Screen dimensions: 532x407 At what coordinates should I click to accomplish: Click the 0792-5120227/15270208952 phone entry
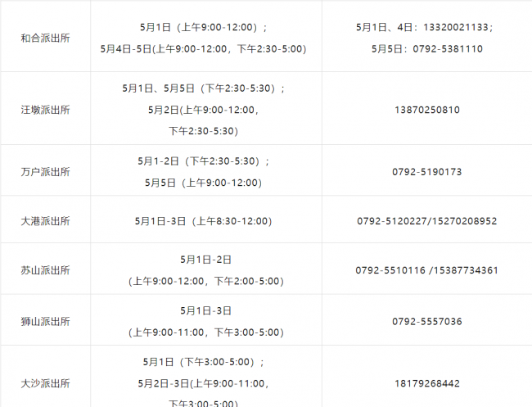pos(427,221)
